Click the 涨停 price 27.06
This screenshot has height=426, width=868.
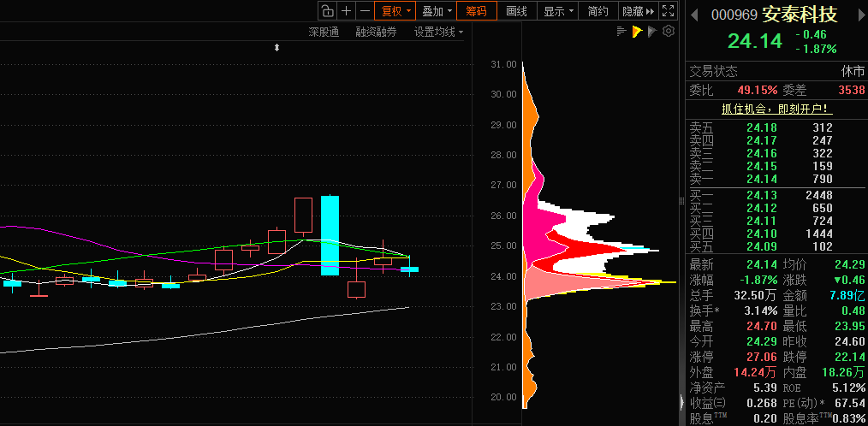pyautogui.click(x=762, y=357)
